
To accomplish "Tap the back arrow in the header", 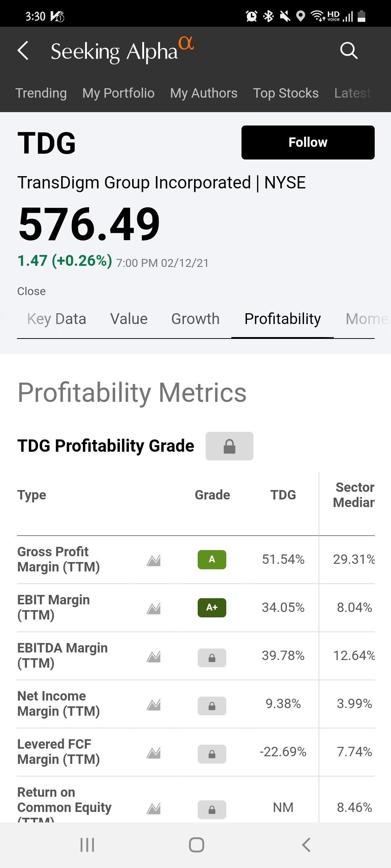I will pyautogui.click(x=23, y=50).
